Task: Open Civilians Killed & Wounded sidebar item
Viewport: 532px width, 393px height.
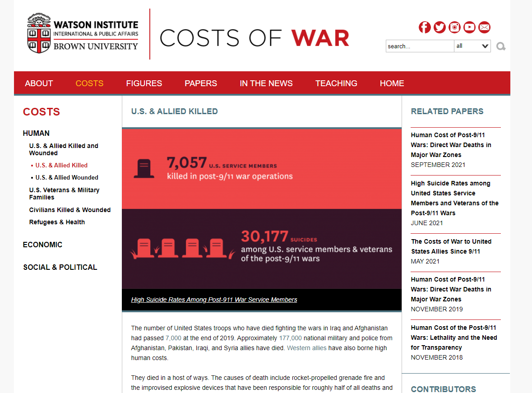Action: point(70,210)
